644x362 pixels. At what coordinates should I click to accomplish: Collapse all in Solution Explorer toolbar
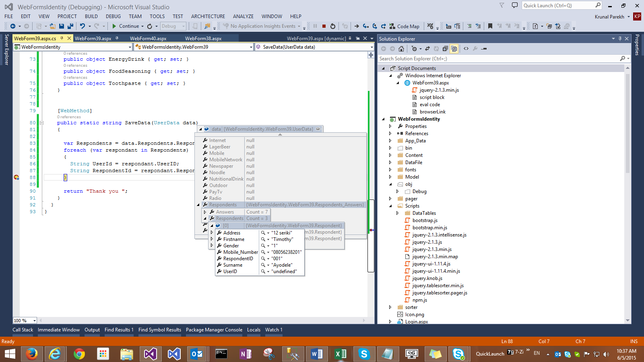point(445,49)
